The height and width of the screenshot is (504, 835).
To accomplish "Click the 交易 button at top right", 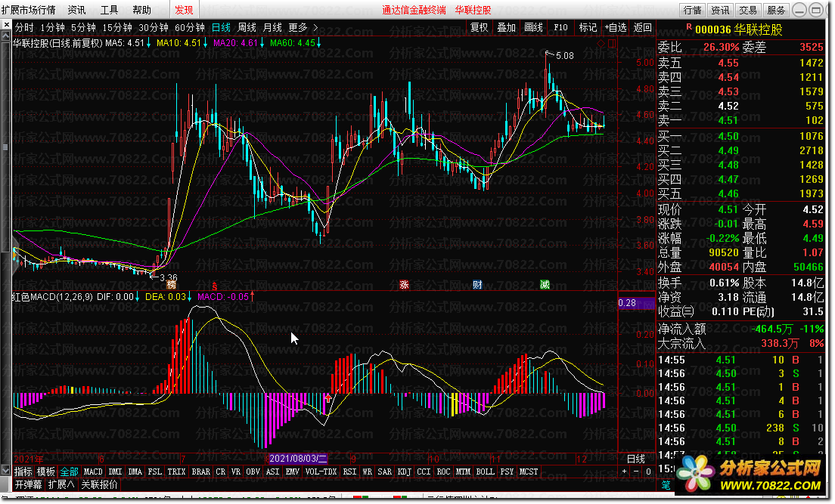I will [x=748, y=10].
